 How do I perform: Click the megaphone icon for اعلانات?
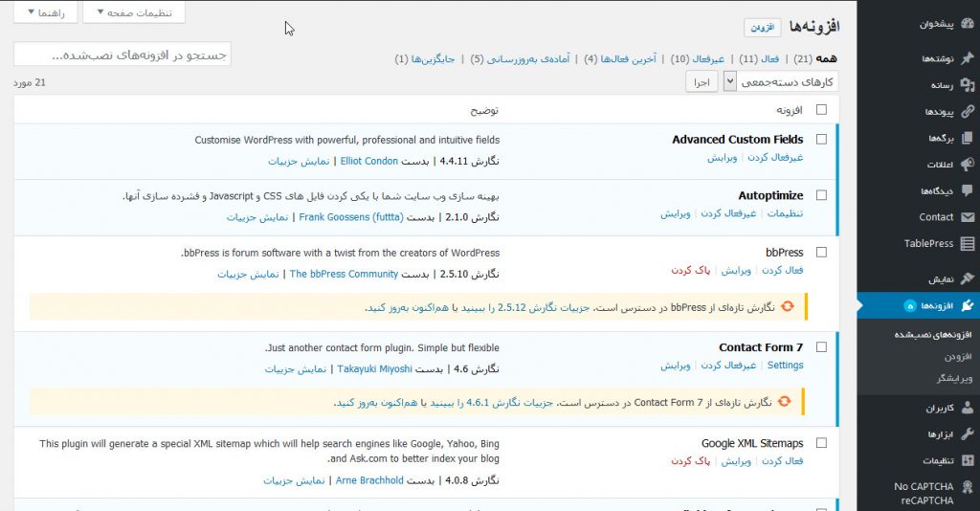pos(967,164)
